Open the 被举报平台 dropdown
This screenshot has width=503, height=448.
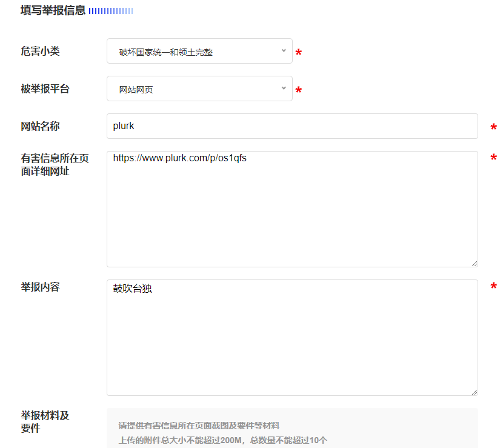coord(199,89)
